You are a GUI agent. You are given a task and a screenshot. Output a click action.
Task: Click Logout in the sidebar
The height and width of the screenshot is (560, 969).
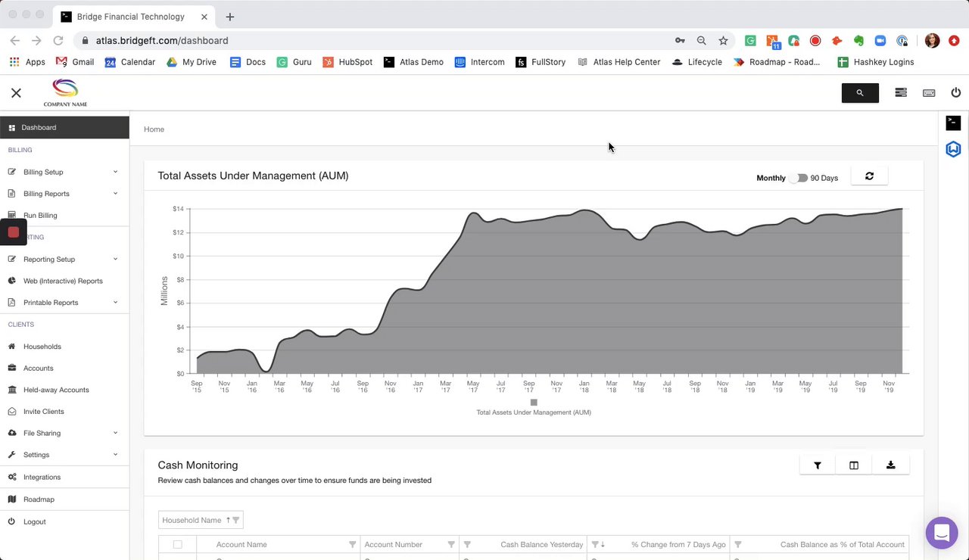[x=34, y=521]
